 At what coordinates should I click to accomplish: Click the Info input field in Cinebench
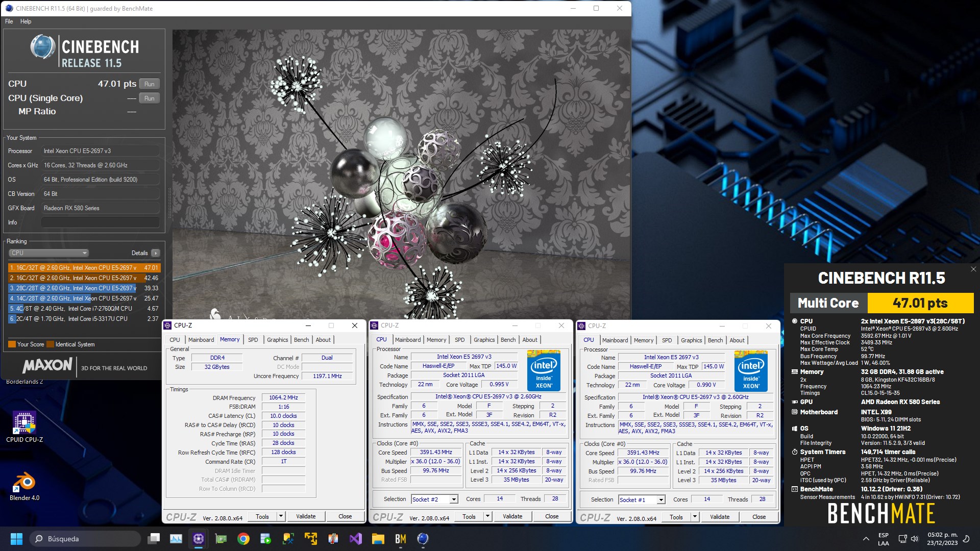[101, 222]
